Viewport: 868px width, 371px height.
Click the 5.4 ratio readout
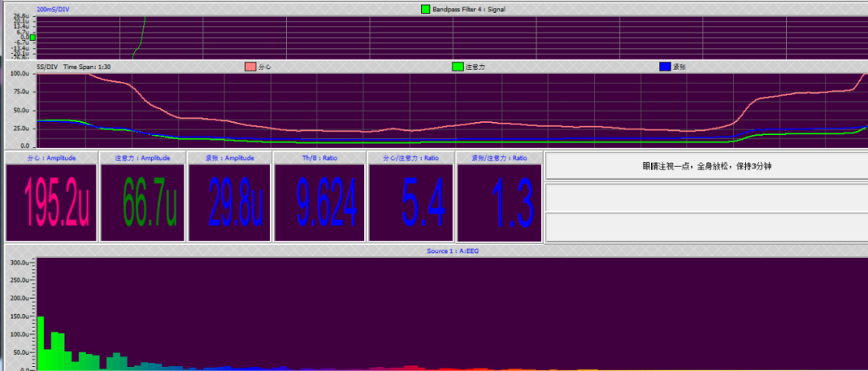point(423,203)
